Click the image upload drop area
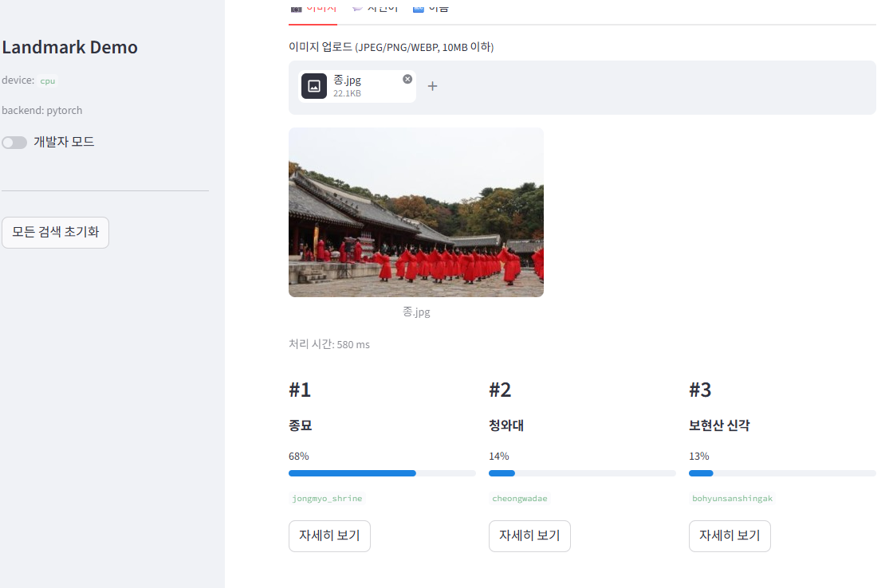This screenshot has width=893, height=588. pyautogui.click(x=582, y=88)
